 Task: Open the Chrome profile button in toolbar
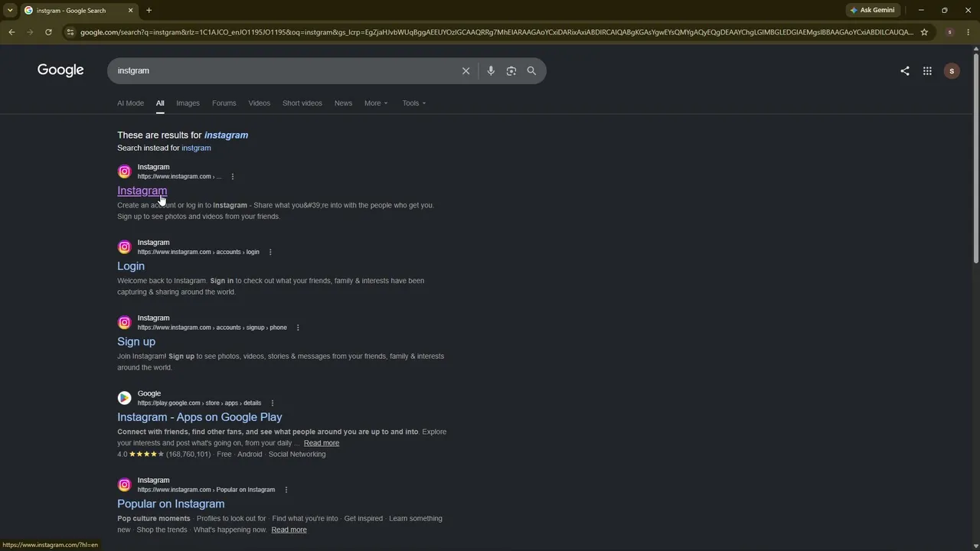point(949,32)
